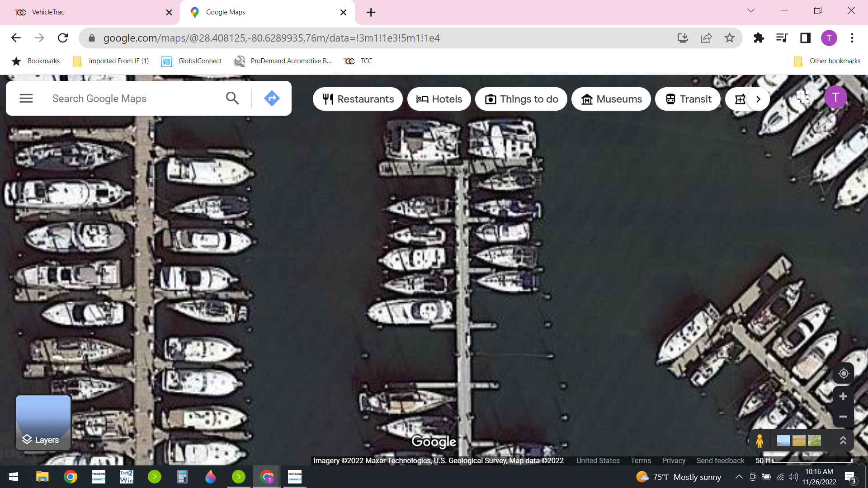Viewport: 868px width, 488px height.
Task: Open the Calculator taskbar icon
Action: 182,477
